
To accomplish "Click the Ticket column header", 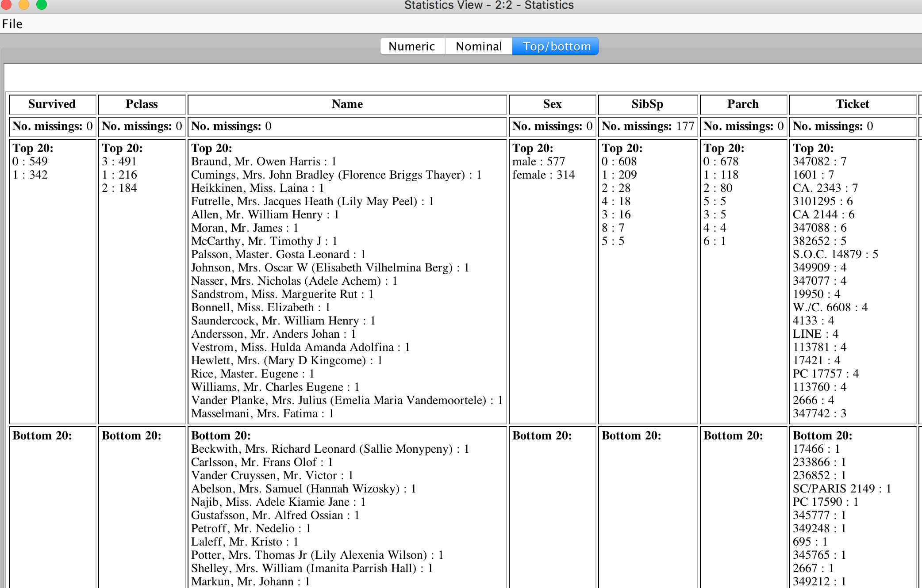I will coord(853,104).
